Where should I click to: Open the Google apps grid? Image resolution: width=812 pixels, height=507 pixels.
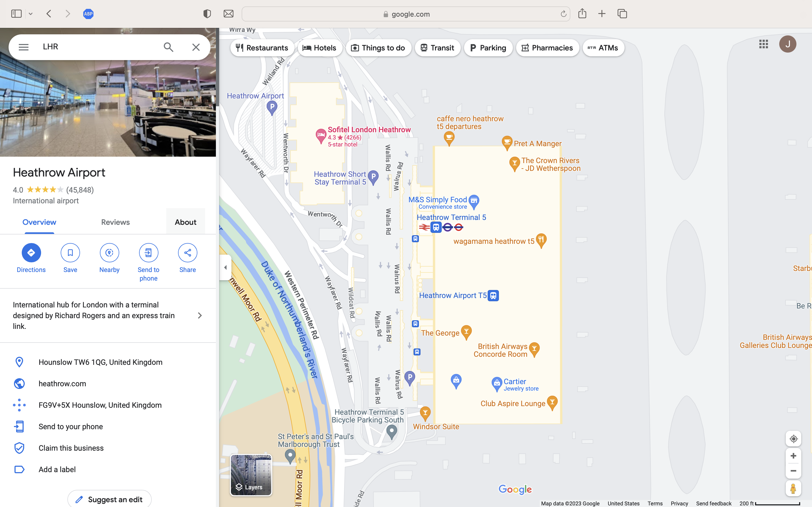(x=763, y=44)
